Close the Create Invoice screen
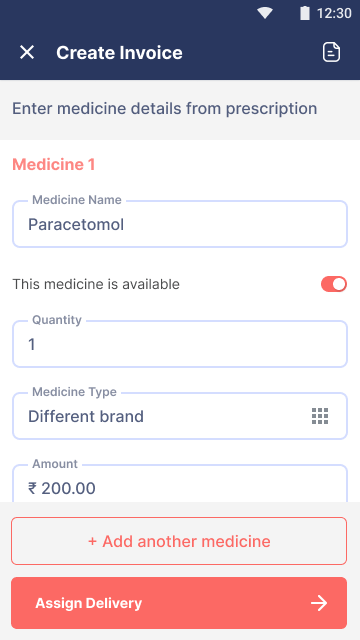 point(27,53)
